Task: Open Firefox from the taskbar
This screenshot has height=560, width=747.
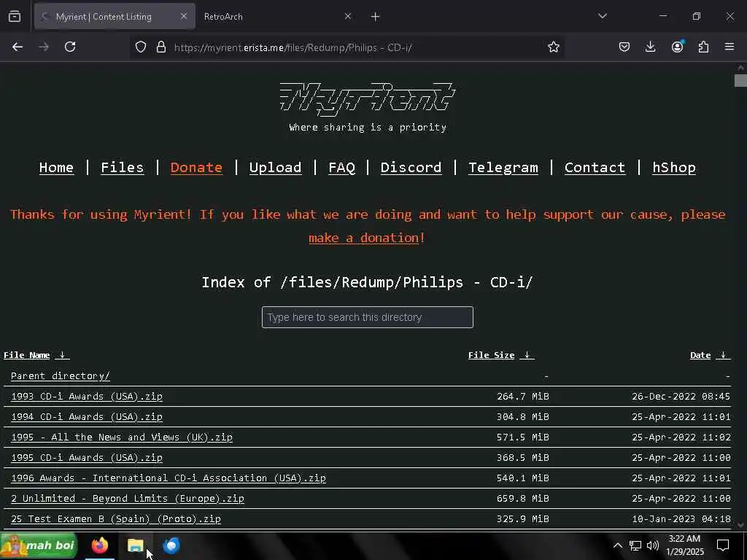Action: click(100, 545)
